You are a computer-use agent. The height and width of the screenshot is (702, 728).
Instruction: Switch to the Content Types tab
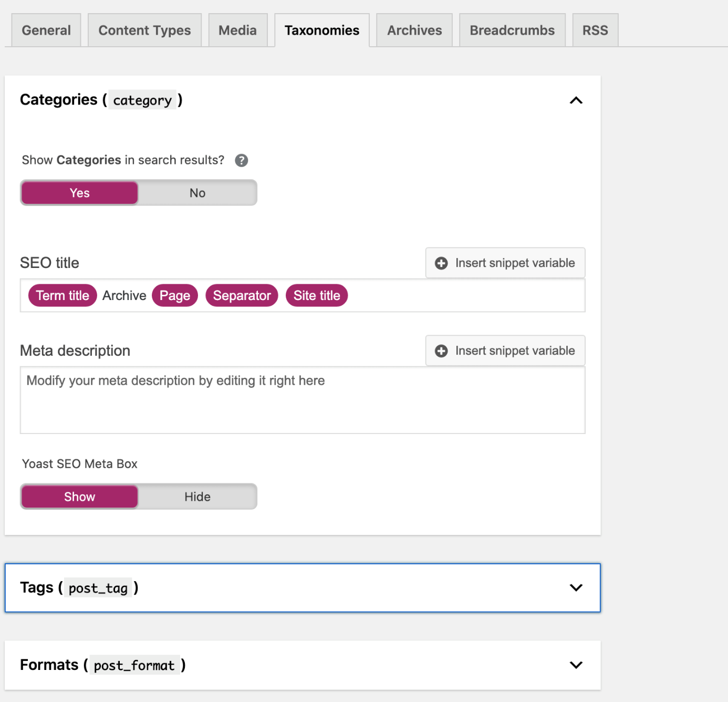[144, 30]
